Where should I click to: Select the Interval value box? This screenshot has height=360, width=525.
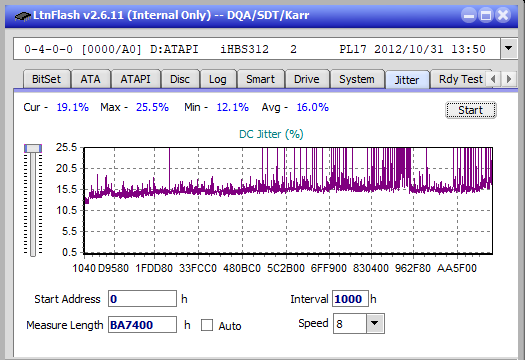[350, 299]
